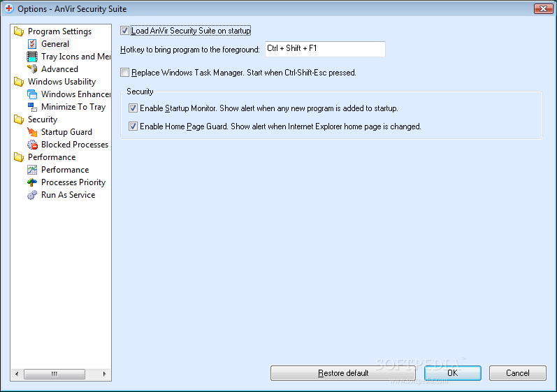557x392 pixels.
Task: Click the General settings checklist icon
Action: 32,44
